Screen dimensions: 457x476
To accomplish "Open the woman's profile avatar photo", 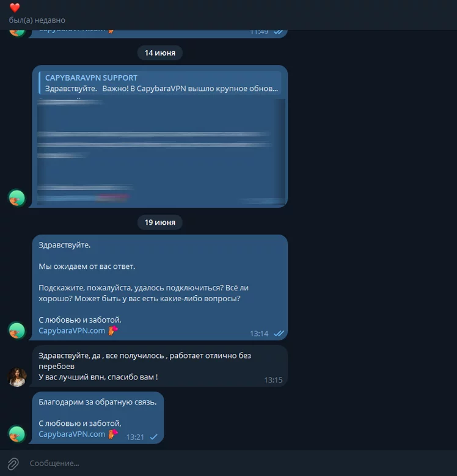I will (17, 377).
